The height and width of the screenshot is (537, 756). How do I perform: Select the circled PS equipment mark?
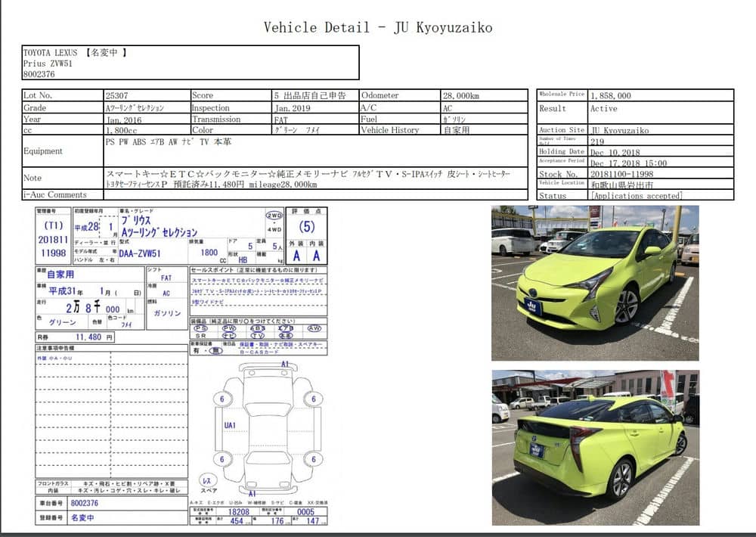click(x=200, y=328)
